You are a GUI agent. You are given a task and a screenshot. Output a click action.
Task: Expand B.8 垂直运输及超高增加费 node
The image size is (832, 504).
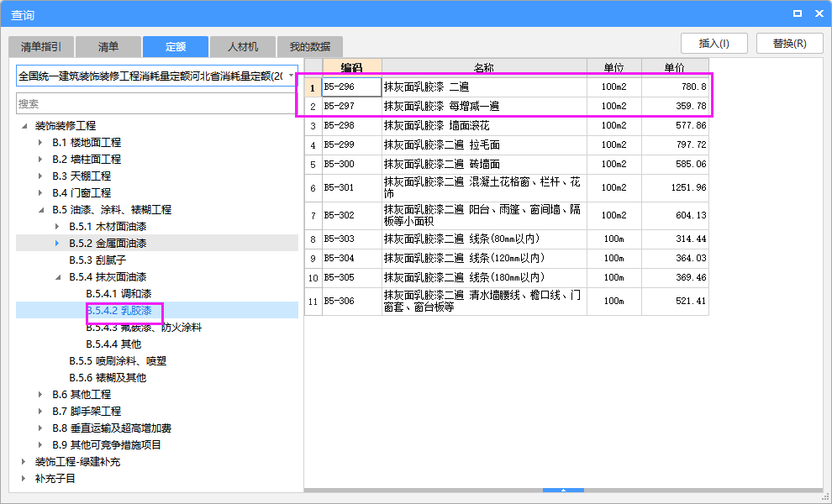click(40, 428)
